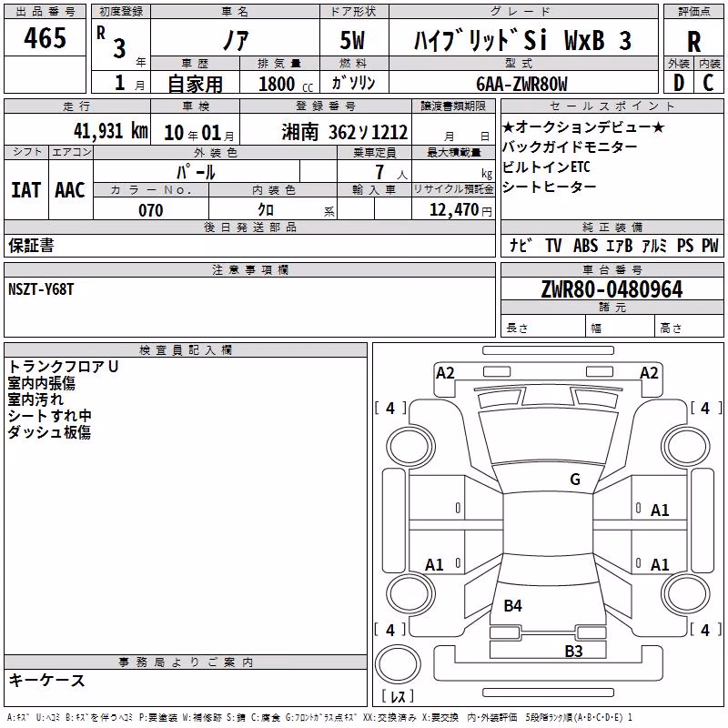Click registration number 湘南 362 ソ 1212
Screen dimensions: 728x728
[345, 132]
